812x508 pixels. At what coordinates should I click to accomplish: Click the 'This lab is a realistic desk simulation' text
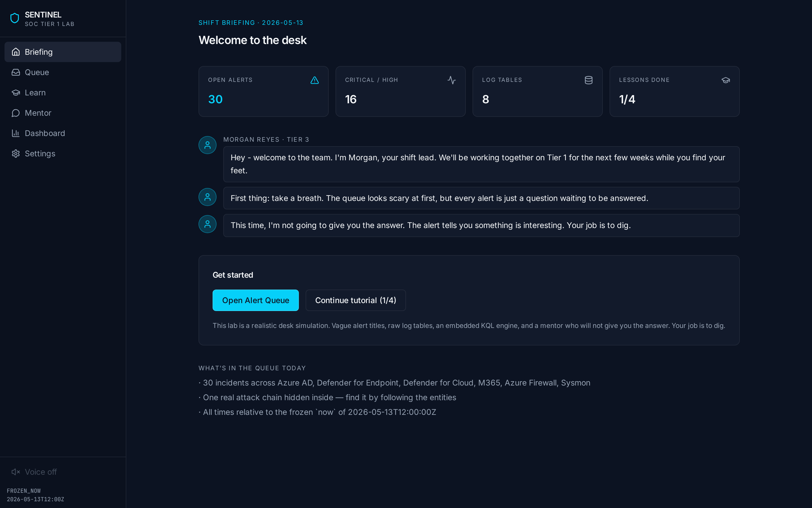[469, 326]
